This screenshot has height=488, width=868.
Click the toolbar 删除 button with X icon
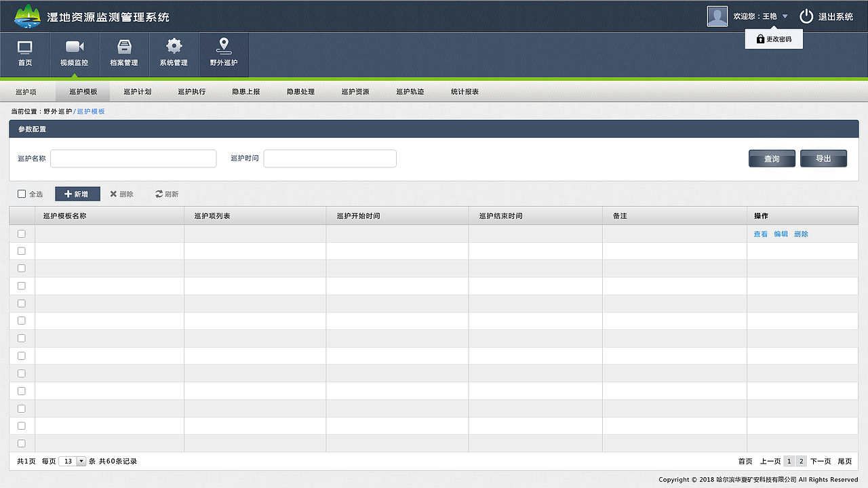(122, 195)
